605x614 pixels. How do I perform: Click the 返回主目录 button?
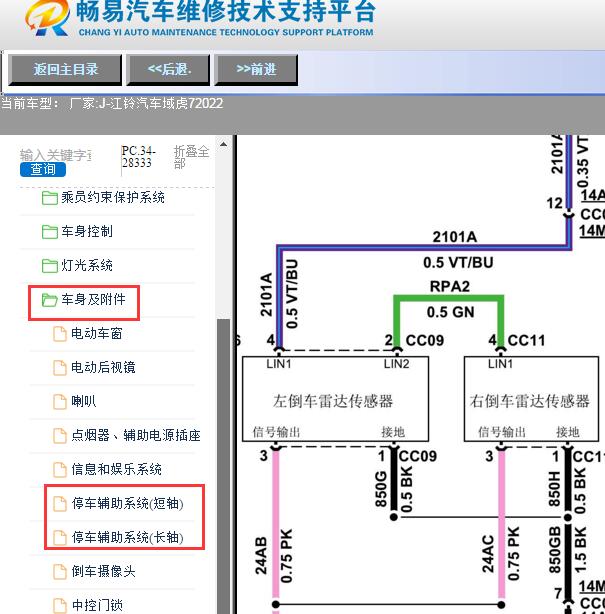tap(65, 70)
